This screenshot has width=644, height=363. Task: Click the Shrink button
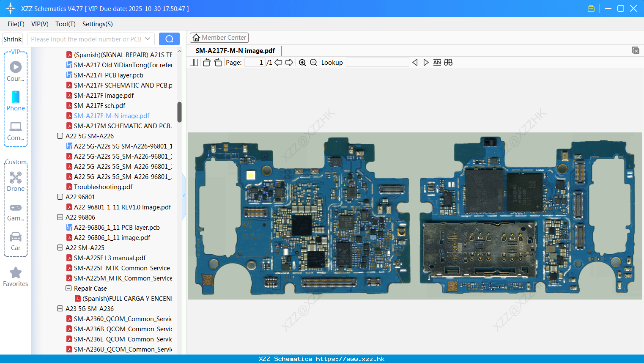coord(12,39)
